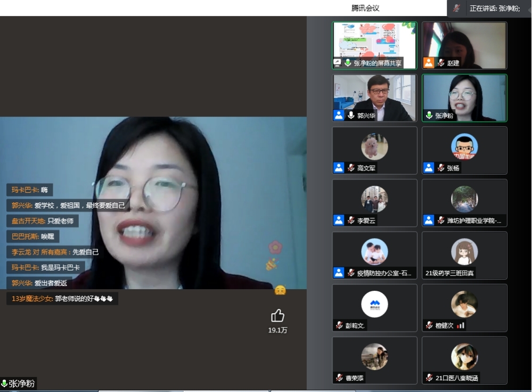532x392 pixels.
Task: Click the muted mic icon next to 潍坊护理职业学院
Action: (x=441, y=220)
